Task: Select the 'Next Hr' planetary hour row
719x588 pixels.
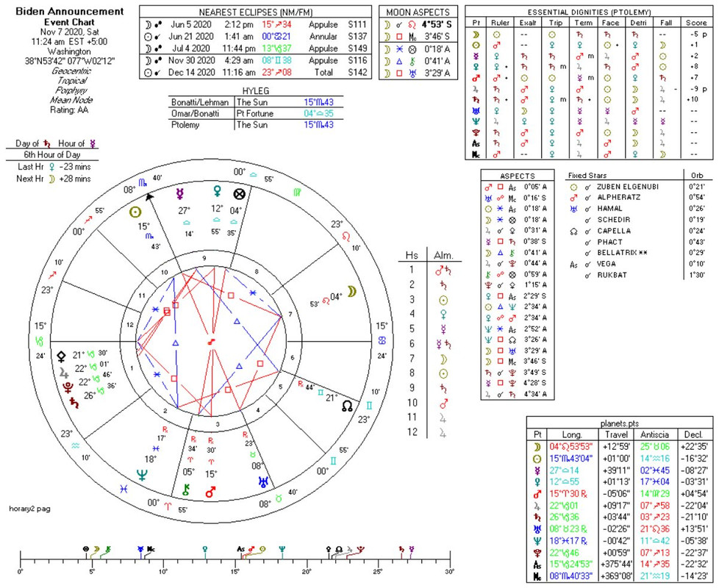Action: [54, 179]
